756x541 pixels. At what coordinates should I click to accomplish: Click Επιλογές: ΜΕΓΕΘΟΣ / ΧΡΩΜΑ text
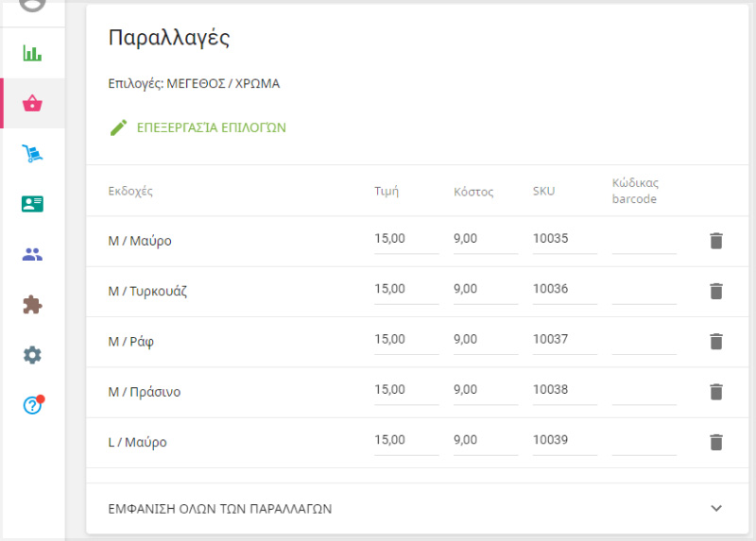(194, 83)
